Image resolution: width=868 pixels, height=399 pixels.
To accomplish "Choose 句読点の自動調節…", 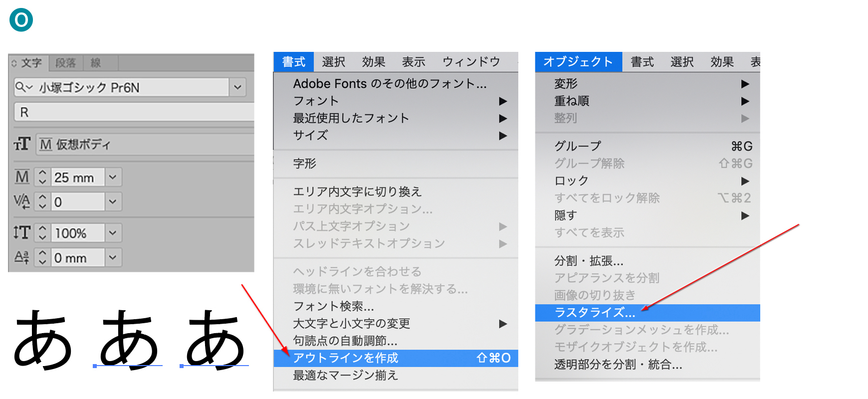I will tap(396, 341).
